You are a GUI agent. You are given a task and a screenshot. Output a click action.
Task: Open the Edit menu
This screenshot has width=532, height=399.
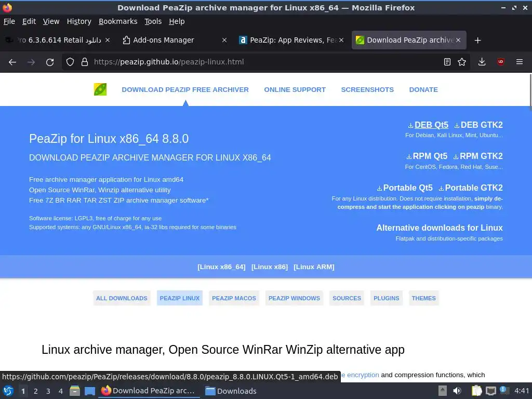29,21
